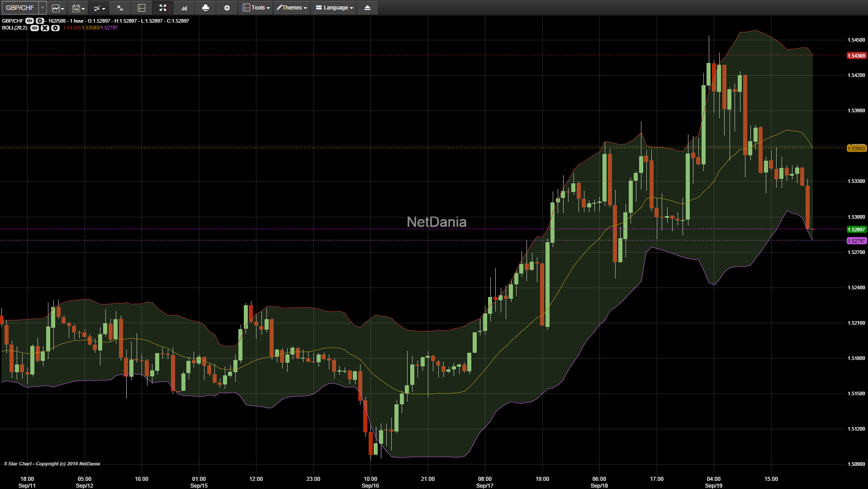Open chart settings gear in toolbar
The height and width of the screenshot is (489, 868).
[227, 8]
